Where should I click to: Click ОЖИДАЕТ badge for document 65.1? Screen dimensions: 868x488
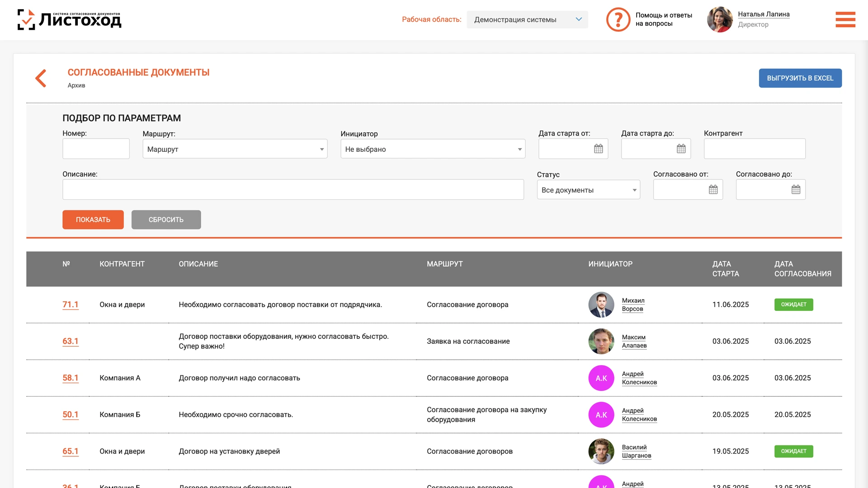[x=793, y=451]
